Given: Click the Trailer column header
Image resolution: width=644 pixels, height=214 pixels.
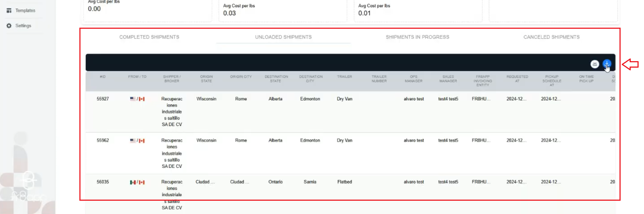Looking at the screenshot, I should pyautogui.click(x=344, y=77).
